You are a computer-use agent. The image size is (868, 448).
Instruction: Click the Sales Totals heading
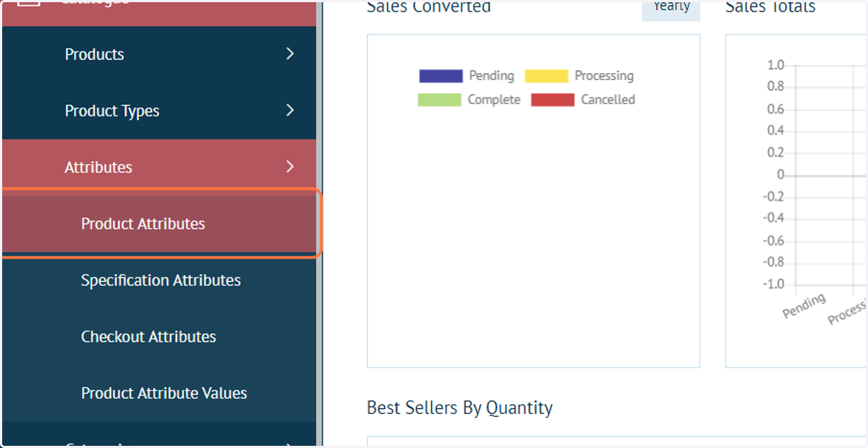click(770, 7)
